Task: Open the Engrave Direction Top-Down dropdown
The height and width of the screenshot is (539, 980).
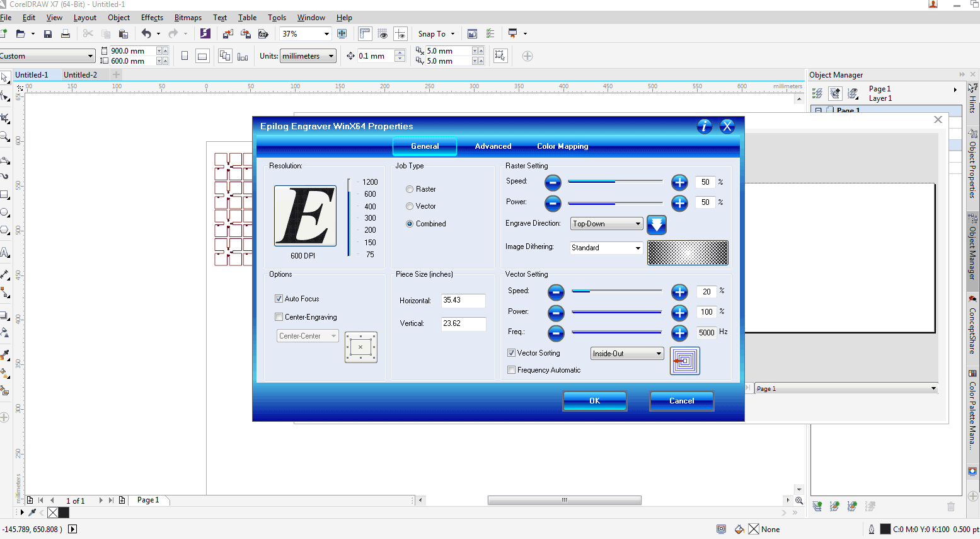Action: [x=606, y=224]
